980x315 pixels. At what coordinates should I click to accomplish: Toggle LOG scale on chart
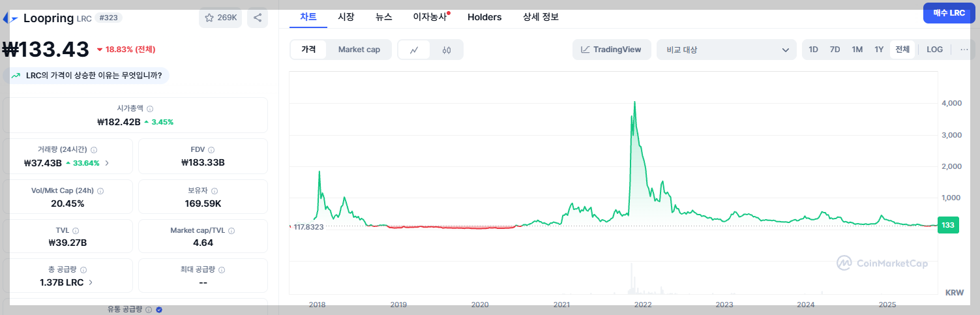pos(934,50)
